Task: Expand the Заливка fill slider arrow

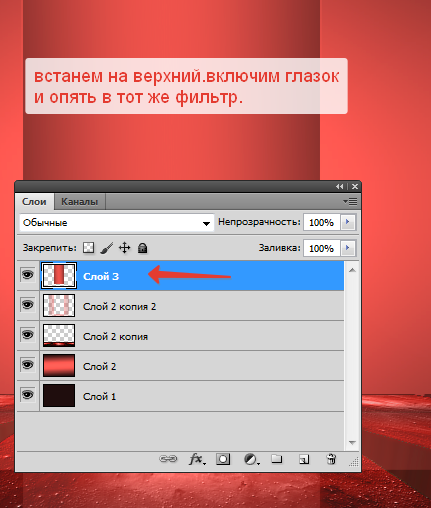Action: tap(348, 248)
